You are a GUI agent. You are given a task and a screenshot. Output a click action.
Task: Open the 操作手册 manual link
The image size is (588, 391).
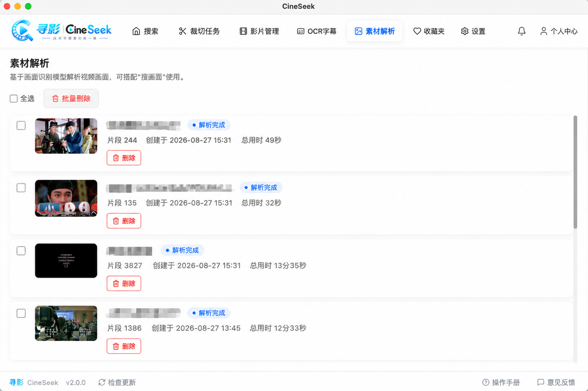tap(501, 383)
